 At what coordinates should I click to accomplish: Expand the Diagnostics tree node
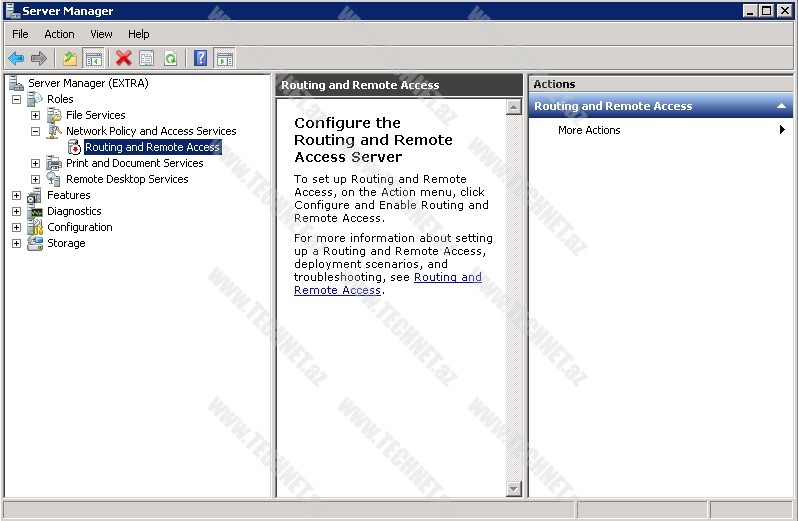[17, 211]
